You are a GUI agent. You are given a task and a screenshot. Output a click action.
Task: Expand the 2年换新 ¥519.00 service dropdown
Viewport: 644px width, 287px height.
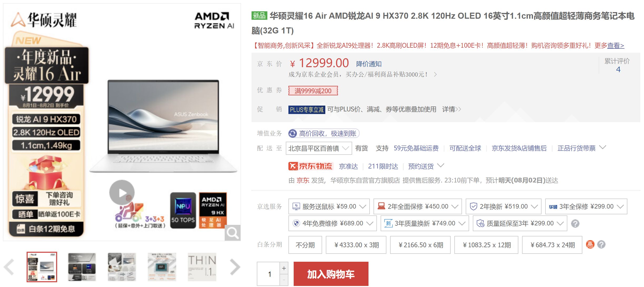click(x=503, y=206)
